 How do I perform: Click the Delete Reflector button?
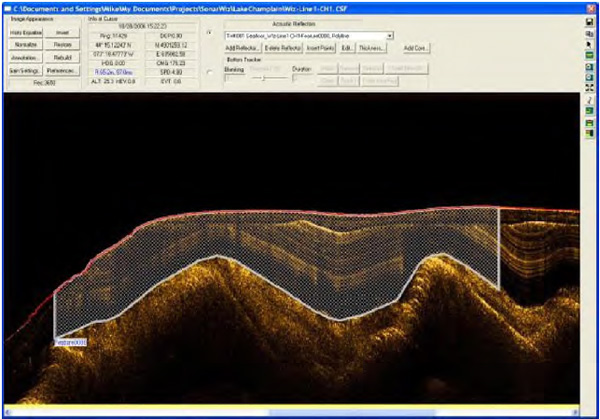(x=285, y=48)
